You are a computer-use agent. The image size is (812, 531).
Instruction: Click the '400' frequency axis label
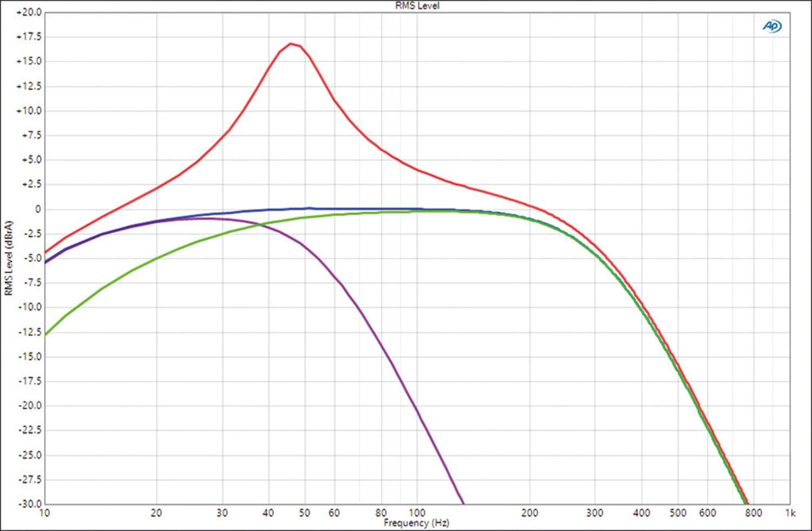coord(641,513)
